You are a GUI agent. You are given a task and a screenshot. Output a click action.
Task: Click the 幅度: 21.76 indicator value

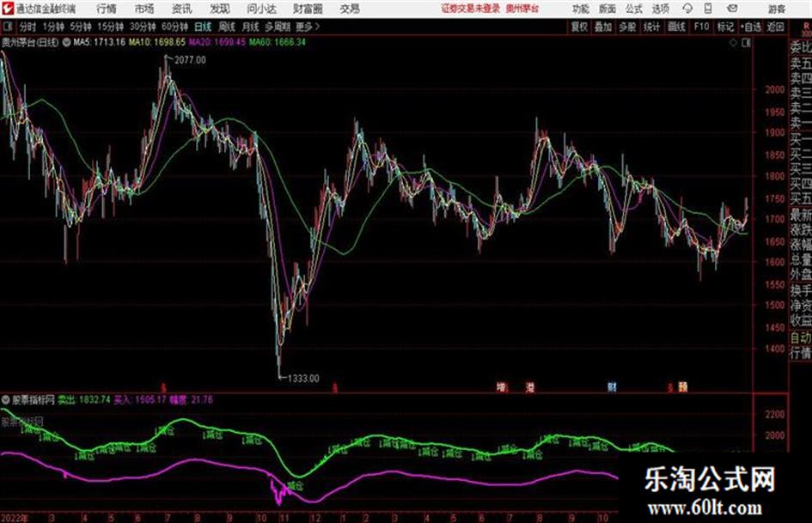click(192, 399)
